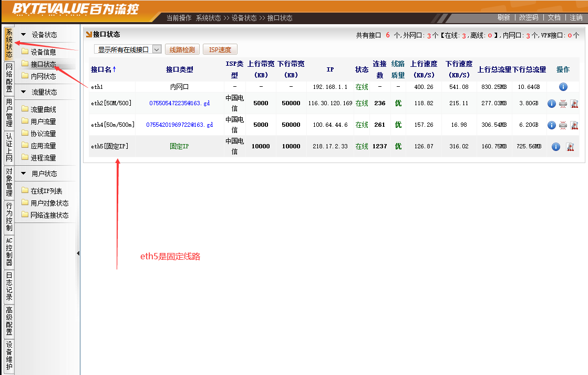Open the eth2 account link 075505472235@163.gd
588x375 pixels.
[x=179, y=104]
